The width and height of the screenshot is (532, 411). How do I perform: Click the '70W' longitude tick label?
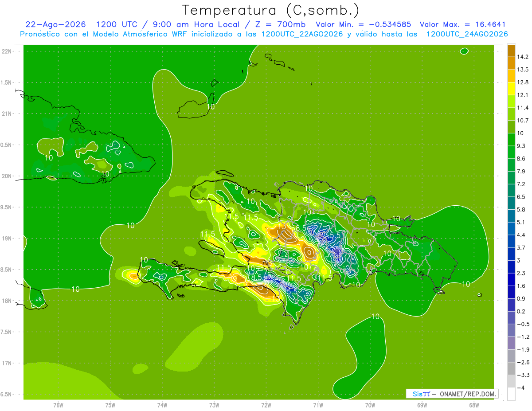pyautogui.click(x=370, y=405)
